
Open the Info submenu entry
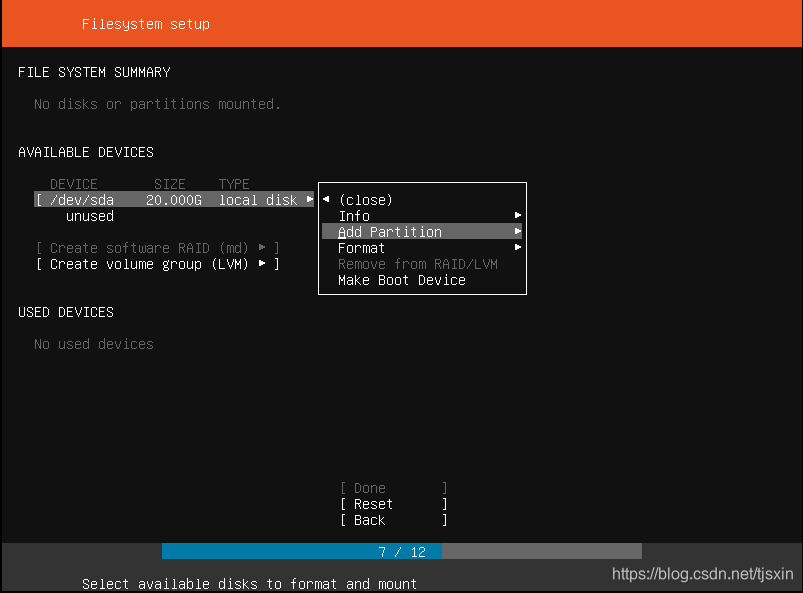pos(422,216)
